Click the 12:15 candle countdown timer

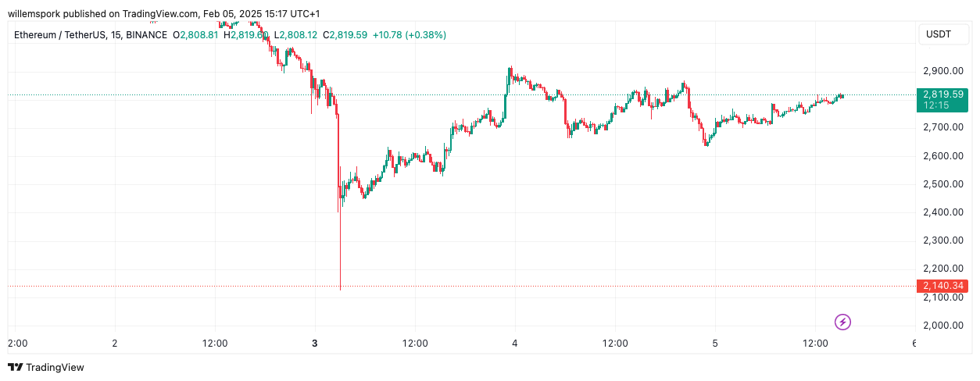pyautogui.click(x=936, y=105)
